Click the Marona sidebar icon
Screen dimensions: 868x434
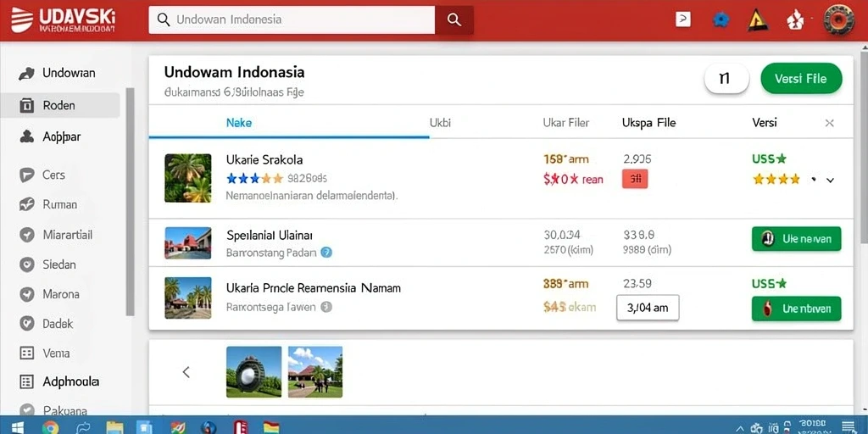tap(26, 294)
